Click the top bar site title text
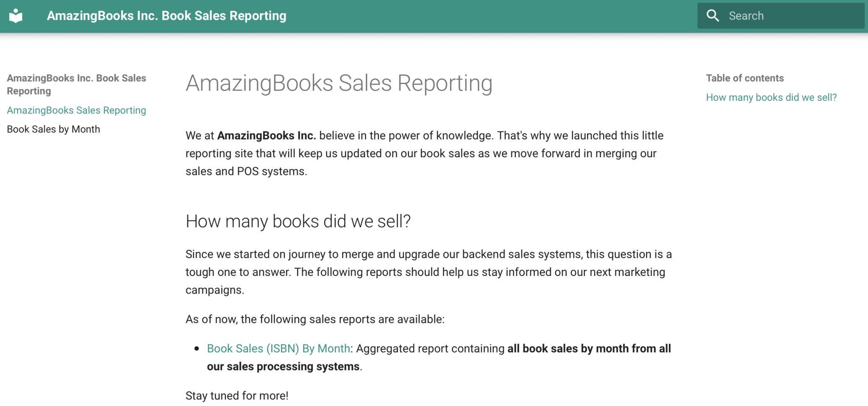Screen dimensions: 868x406 (x=167, y=16)
